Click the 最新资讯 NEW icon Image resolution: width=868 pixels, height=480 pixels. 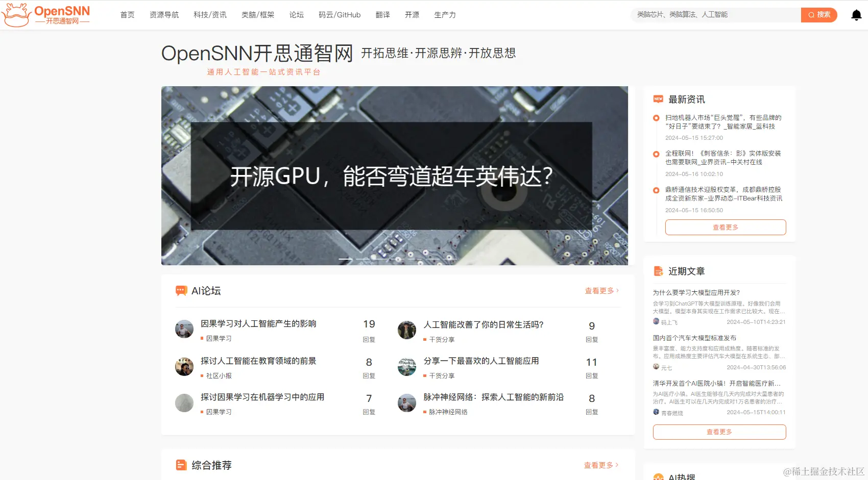658,99
